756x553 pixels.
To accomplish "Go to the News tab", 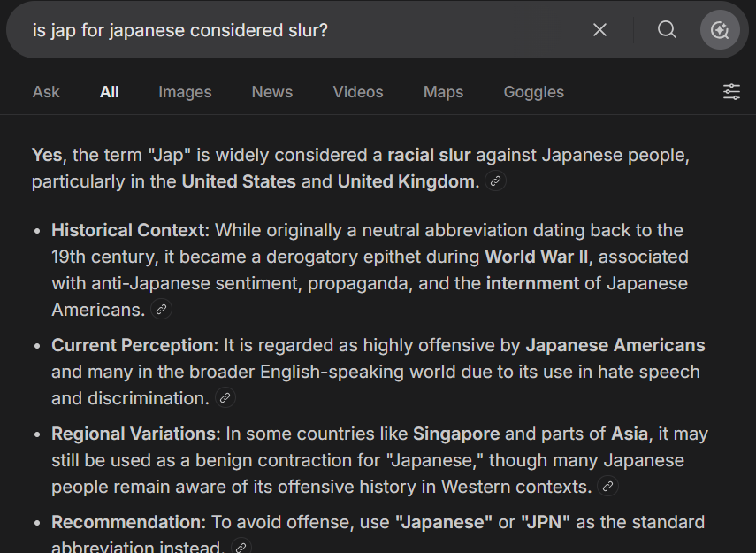I will (272, 92).
